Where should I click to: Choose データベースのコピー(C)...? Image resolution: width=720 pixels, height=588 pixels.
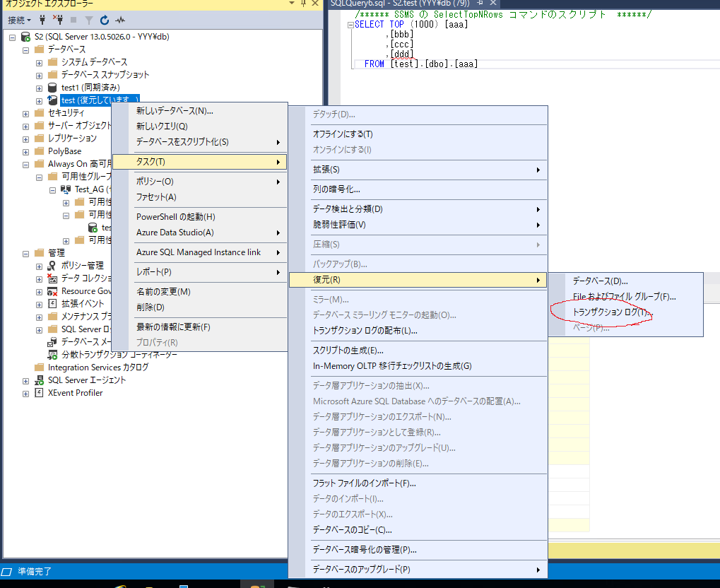[x=418, y=530]
